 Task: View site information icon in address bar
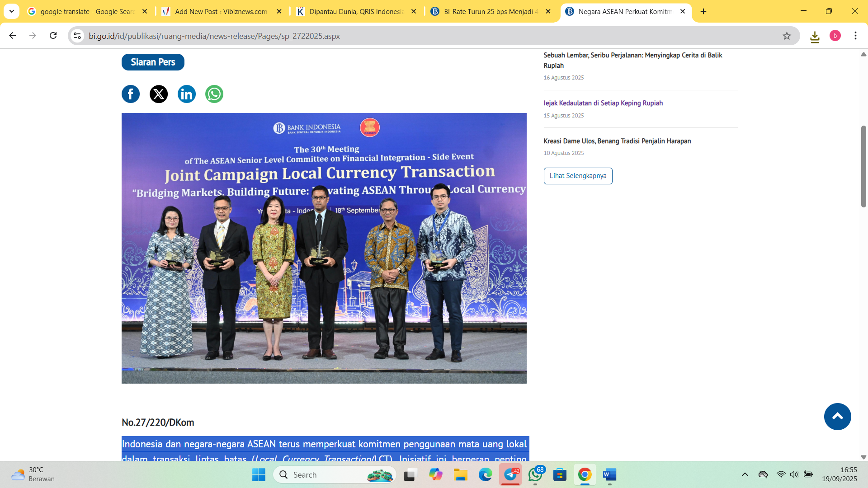78,36
